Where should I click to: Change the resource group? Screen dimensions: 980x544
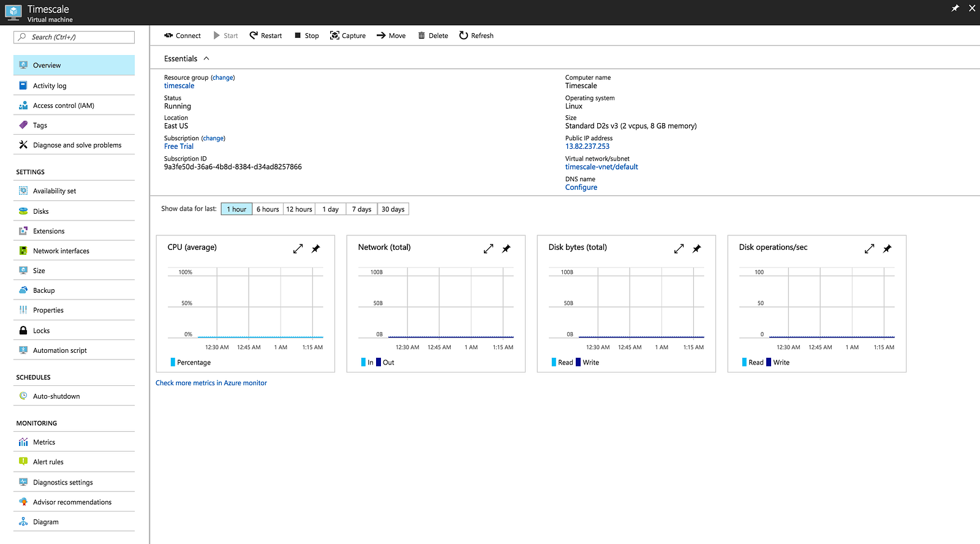223,78
